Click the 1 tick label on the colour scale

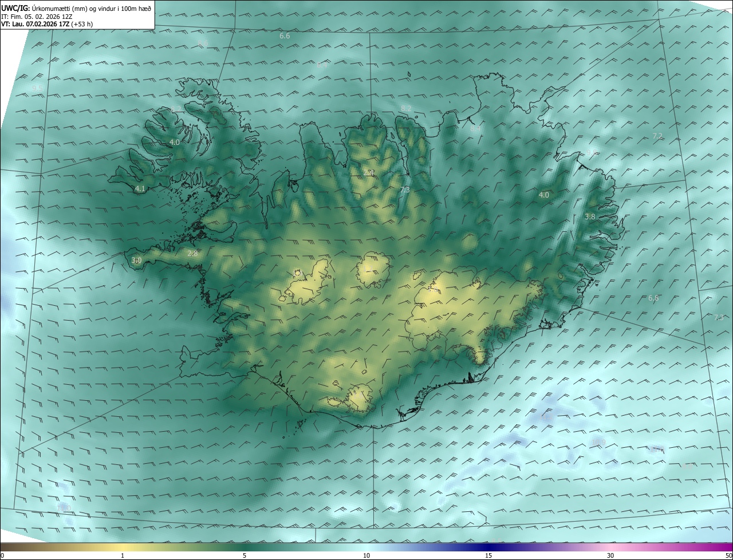point(123,555)
